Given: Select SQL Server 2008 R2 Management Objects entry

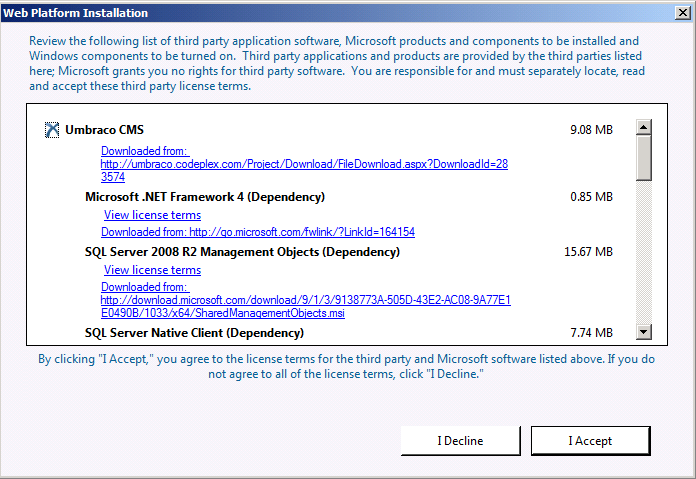Looking at the screenshot, I should pos(242,252).
